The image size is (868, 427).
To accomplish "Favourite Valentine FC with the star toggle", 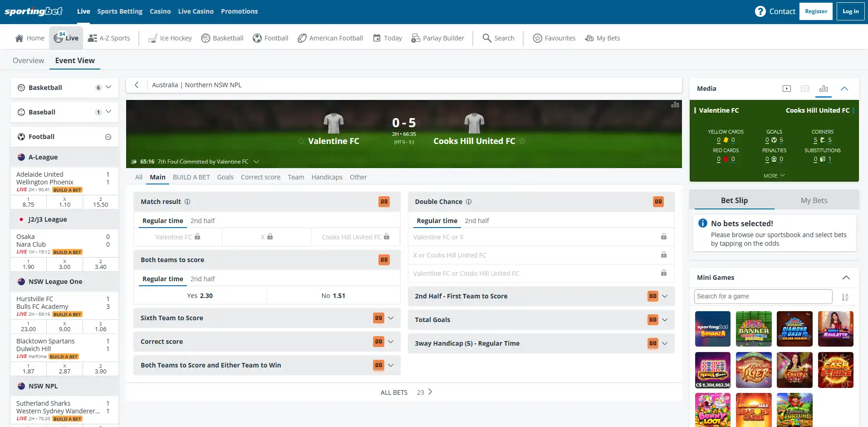I will click(x=301, y=141).
